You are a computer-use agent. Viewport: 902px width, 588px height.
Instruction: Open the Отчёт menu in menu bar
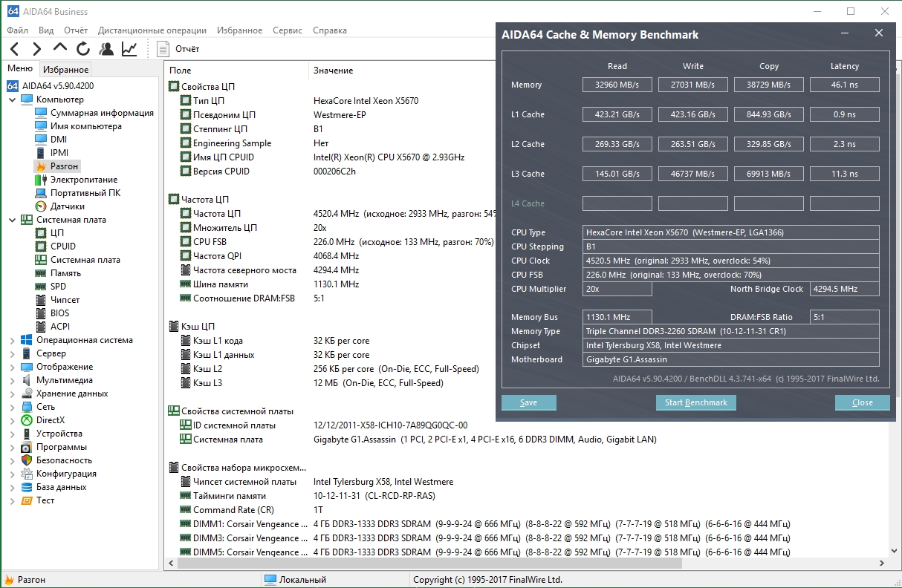[76, 30]
